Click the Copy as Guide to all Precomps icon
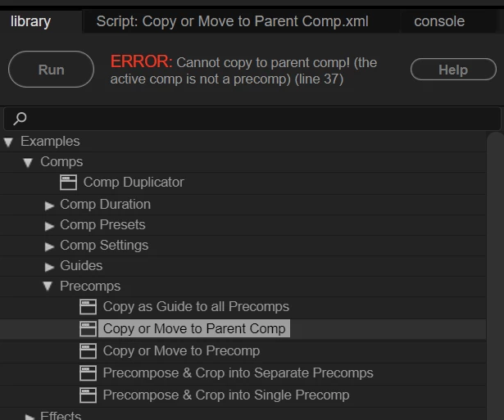 (89, 307)
